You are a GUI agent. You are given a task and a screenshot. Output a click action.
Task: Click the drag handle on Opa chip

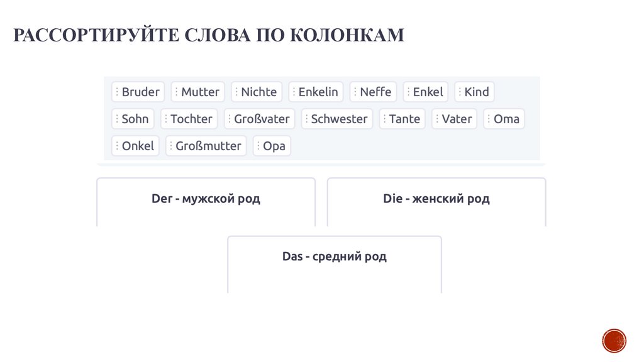point(258,146)
